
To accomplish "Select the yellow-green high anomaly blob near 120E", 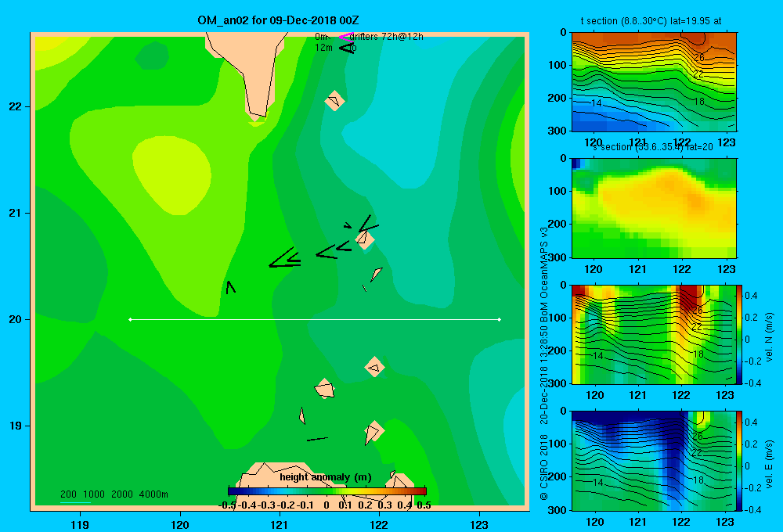I will [x=171, y=174].
